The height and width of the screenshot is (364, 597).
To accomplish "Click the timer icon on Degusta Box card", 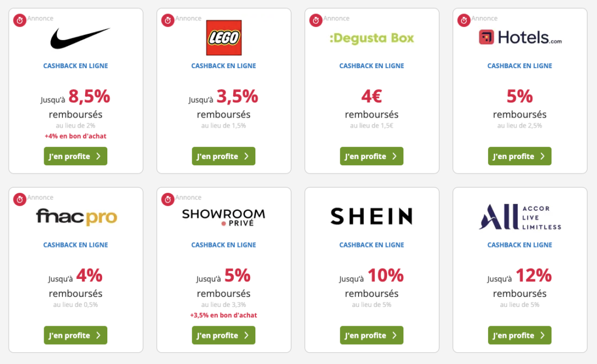I will point(316,21).
